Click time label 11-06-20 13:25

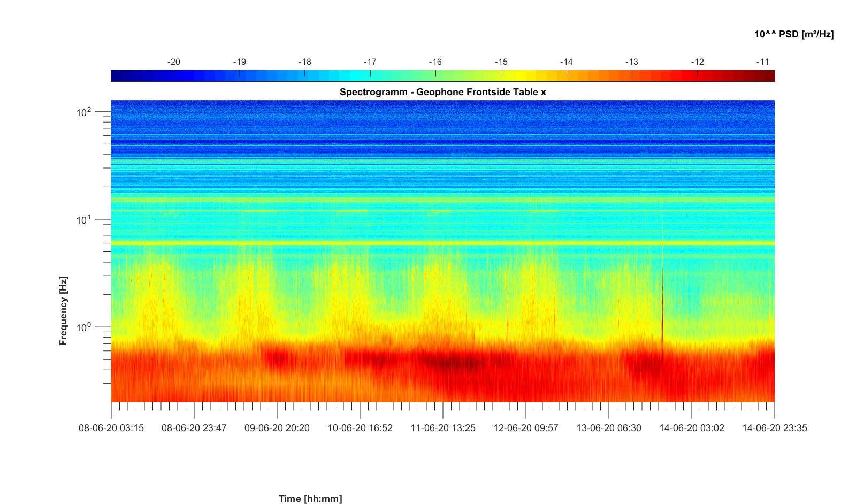(443, 428)
